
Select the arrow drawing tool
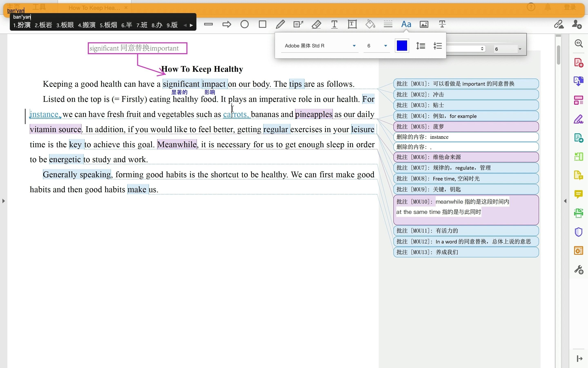click(x=227, y=24)
